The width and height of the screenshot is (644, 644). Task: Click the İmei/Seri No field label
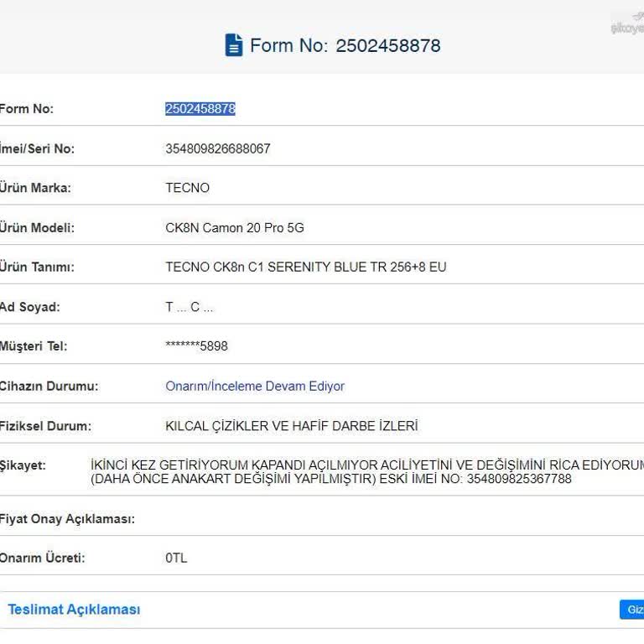tap(37, 148)
